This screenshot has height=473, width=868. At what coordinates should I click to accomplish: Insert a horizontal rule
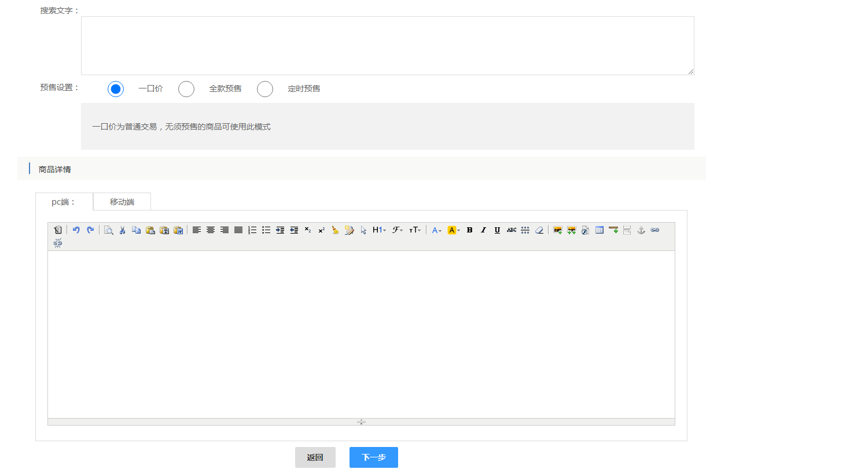point(613,230)
